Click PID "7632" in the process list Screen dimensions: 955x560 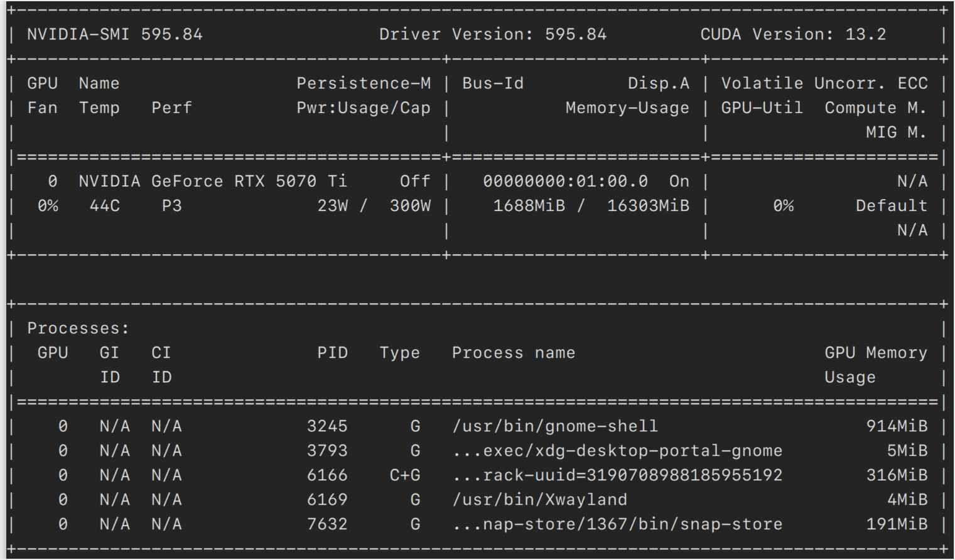327,524
